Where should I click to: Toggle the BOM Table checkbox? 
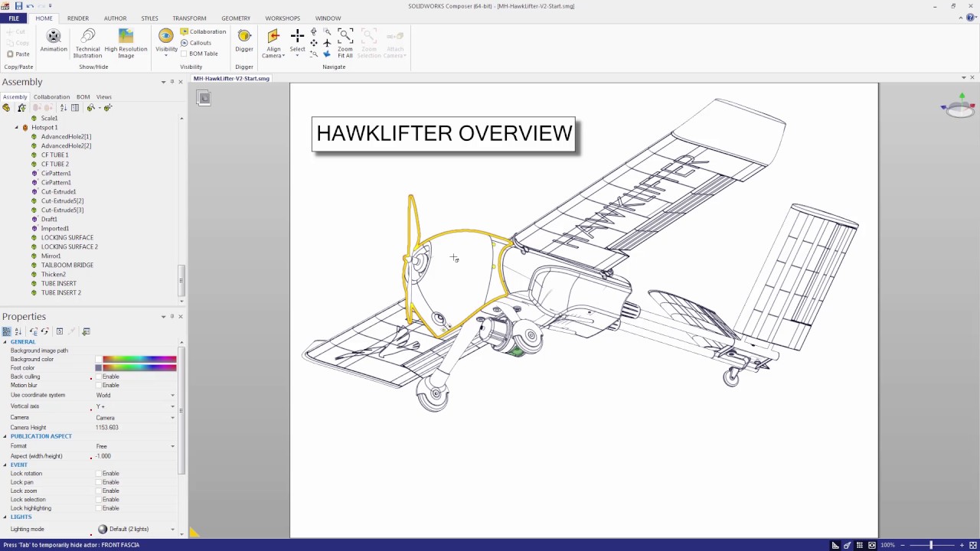pyautogui.click(x=184, y=54)
